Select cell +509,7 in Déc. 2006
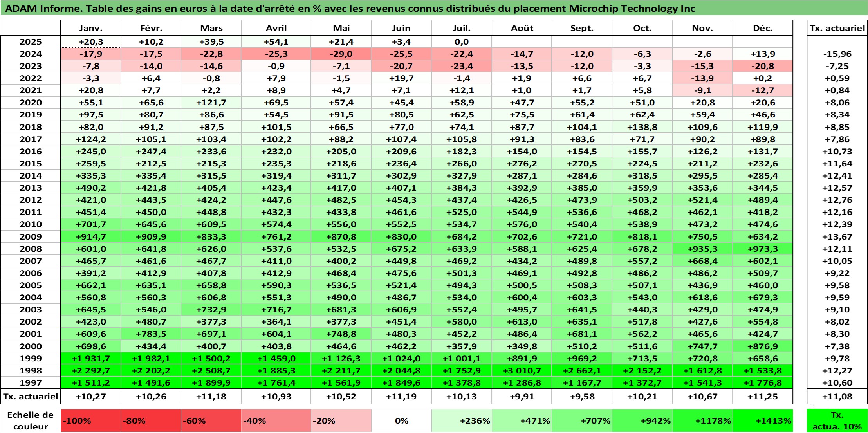This screenshot has width=868, height=433. [763, 273]
